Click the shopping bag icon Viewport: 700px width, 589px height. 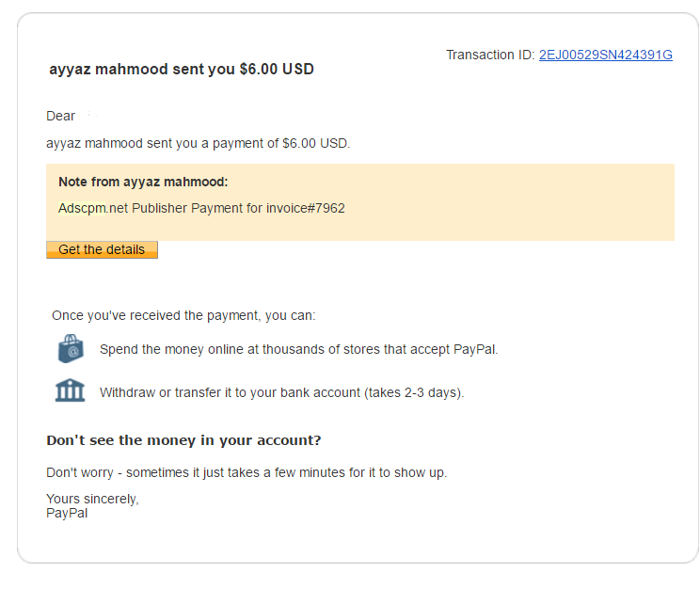pyautogui.click(x=71, y=349)
